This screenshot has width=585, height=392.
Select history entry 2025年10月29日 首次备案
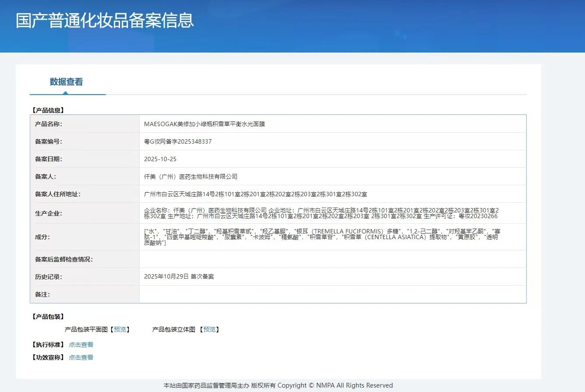[x=179, y=277]
